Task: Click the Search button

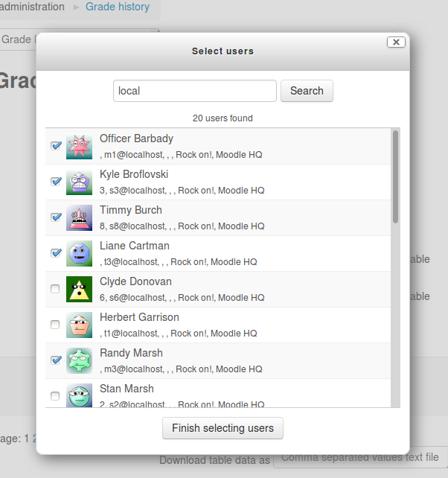Action: coord(307,91)
